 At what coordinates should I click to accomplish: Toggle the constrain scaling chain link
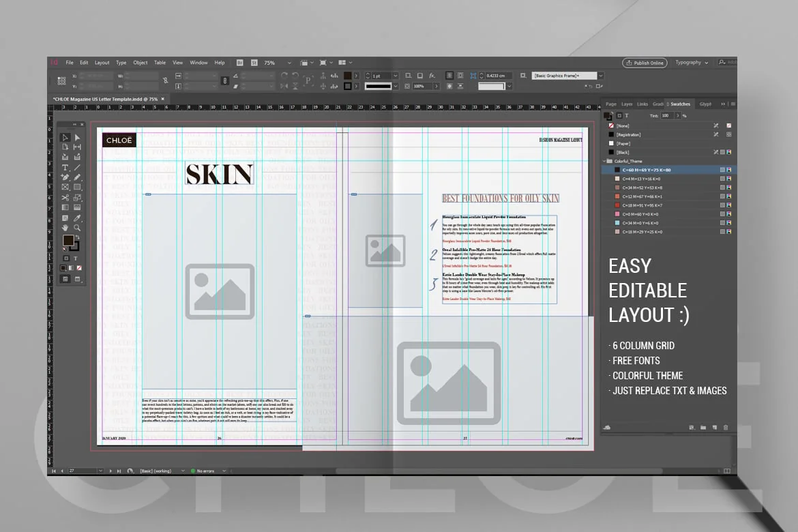pos(225,81)
